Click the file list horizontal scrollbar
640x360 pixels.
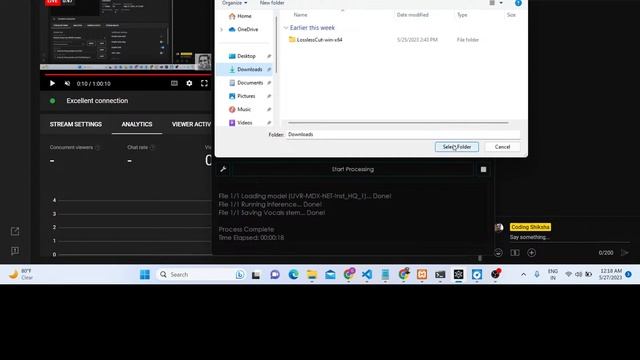(398, 122)
